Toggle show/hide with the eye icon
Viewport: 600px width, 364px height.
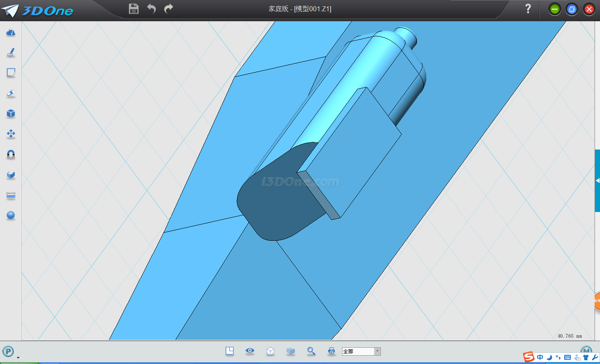pyautogui.click(x=250, y=351)
